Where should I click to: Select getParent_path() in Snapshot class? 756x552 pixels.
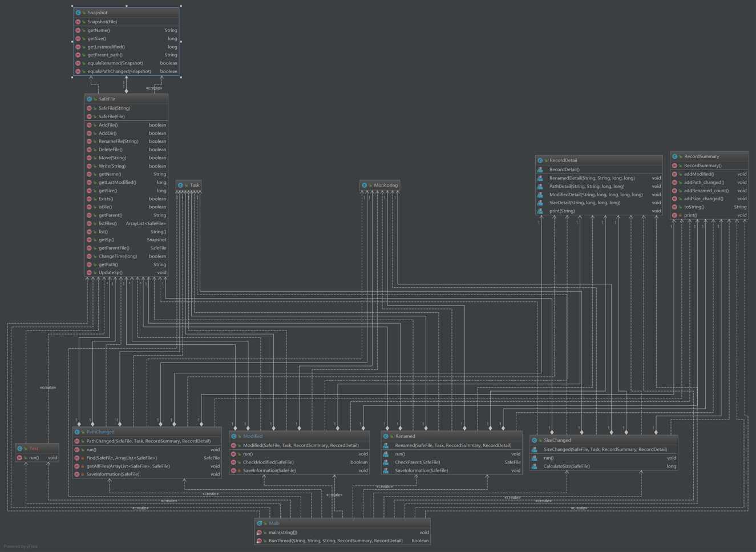click(126, 55)
